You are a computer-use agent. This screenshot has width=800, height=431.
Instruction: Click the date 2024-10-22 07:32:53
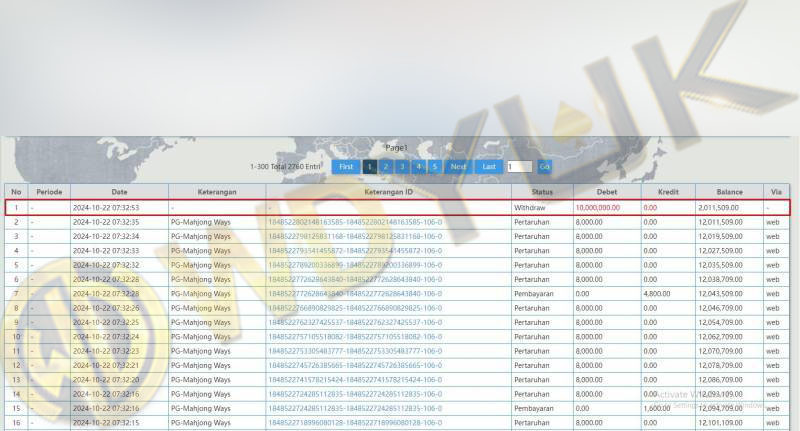(106, 208)
